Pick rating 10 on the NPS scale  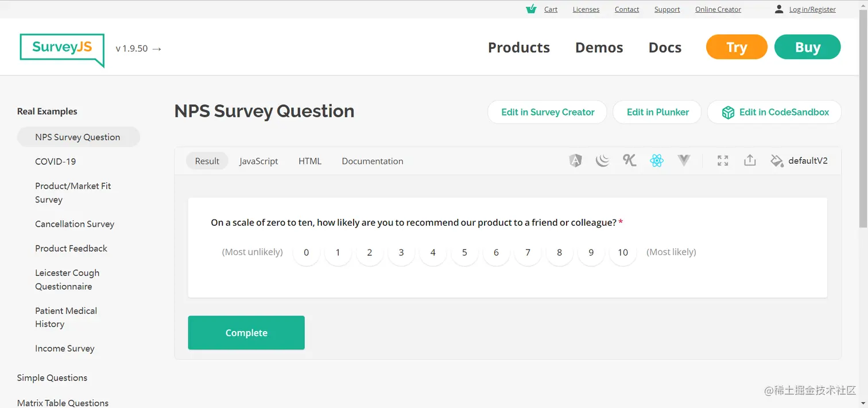(623, 252)
